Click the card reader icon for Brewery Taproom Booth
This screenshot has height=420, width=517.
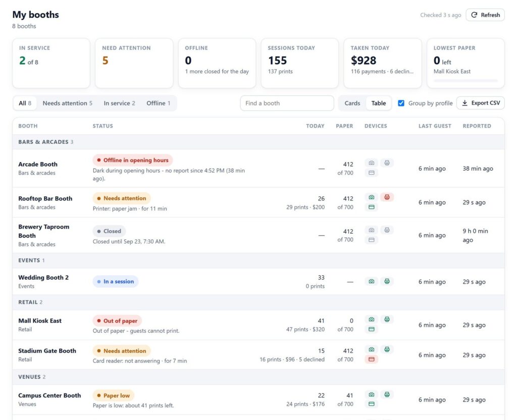click(371, 240)
